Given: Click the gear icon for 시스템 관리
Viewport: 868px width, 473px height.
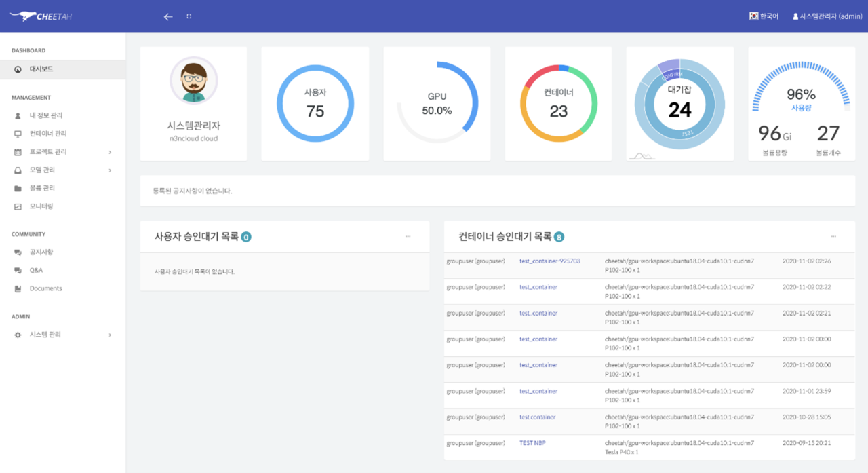Looking at the screenshot, I should pos(18,335).
